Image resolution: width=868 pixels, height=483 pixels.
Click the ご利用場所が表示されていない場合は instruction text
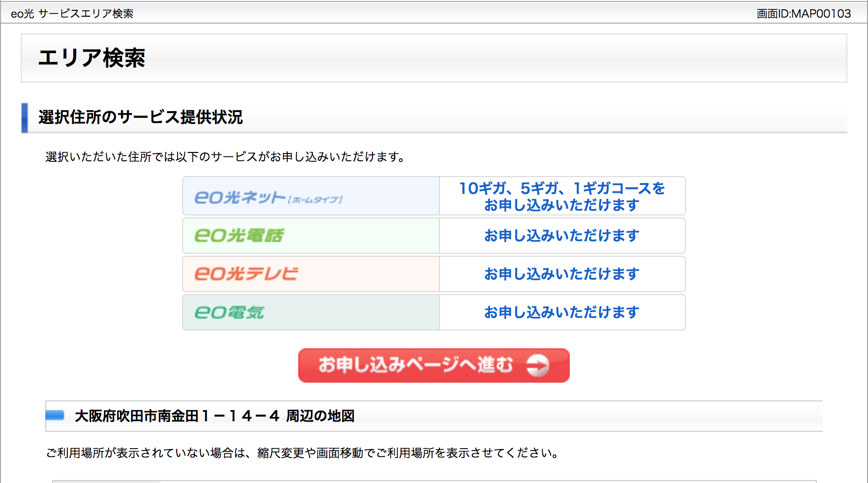[x=303, y=453]
